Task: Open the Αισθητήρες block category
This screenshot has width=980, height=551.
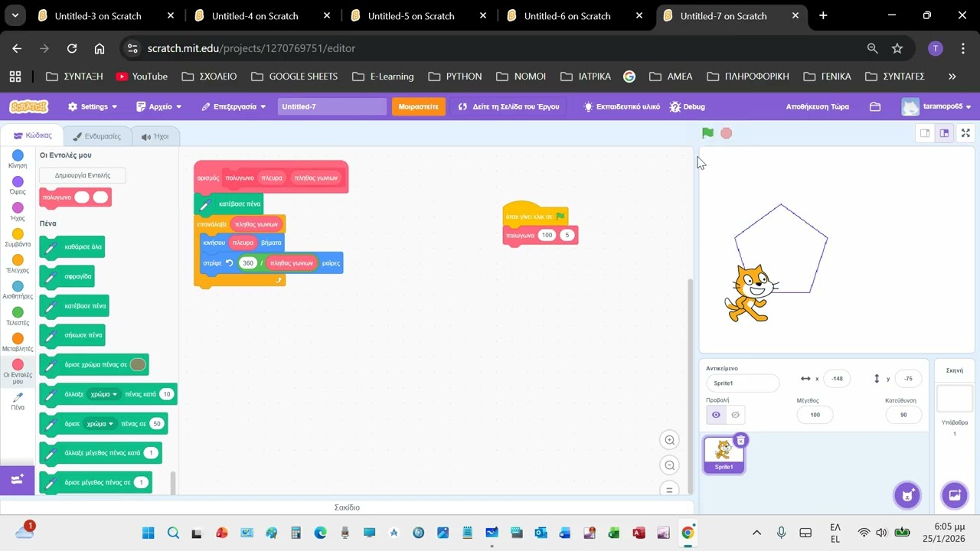Action: (18, 291)
